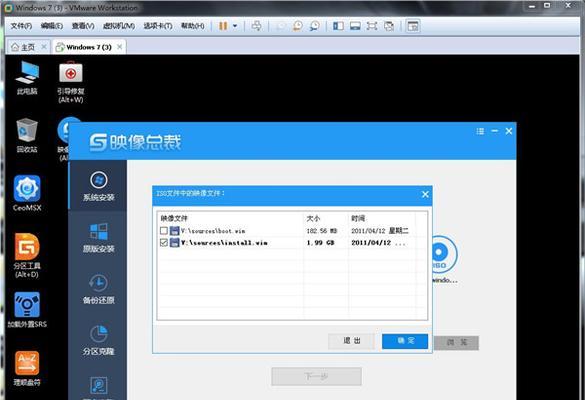Screen dimensions: 585x400
Task: Open 原版安装 in the sidebar
Action: [x=98, y=237]
